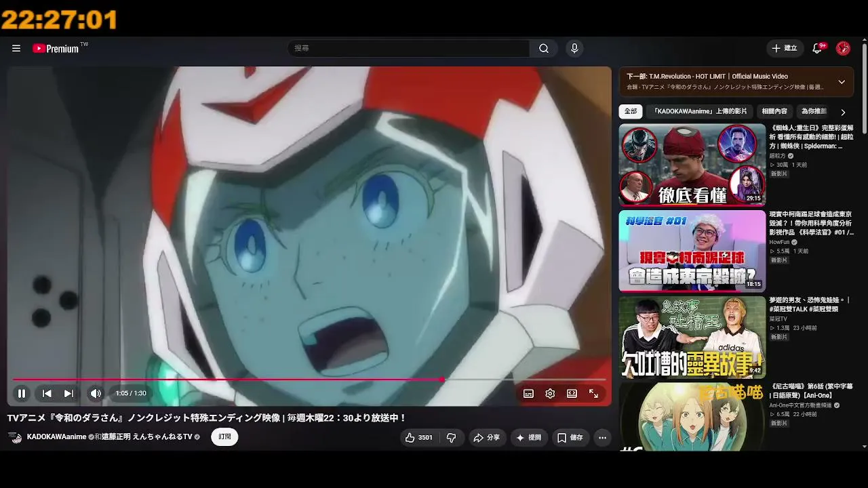Select the 「KADOKAWAanime」上傳的影片 chip

701,111
